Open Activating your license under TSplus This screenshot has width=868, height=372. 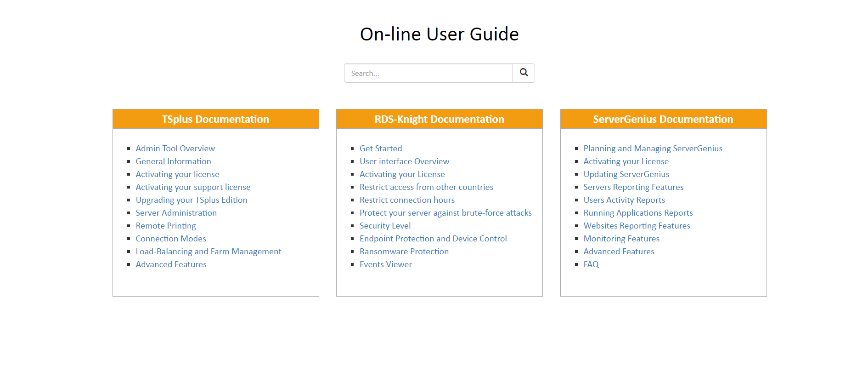[178, 174]
